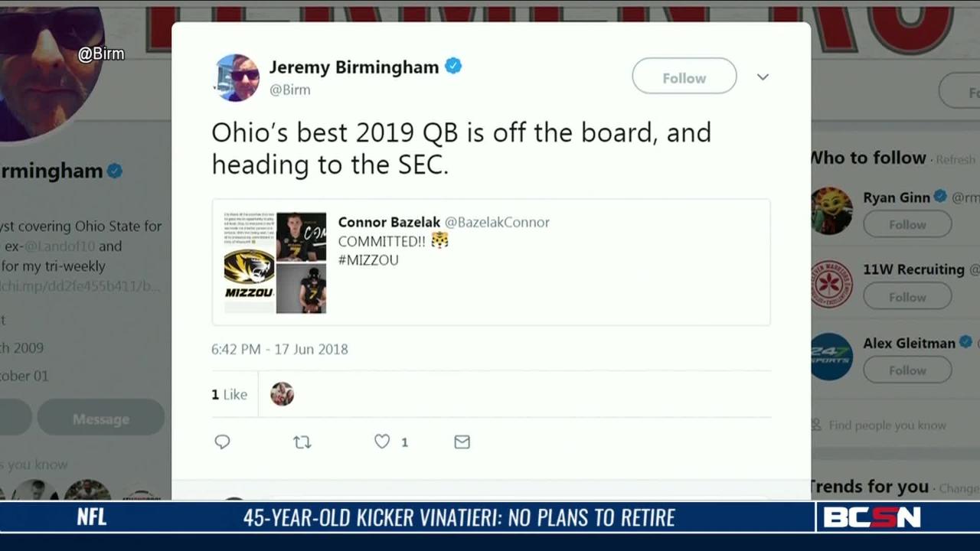Follow Ryan Ginn in suggestions
Viewport: 980px width, 551px height.
click(907, 224)
